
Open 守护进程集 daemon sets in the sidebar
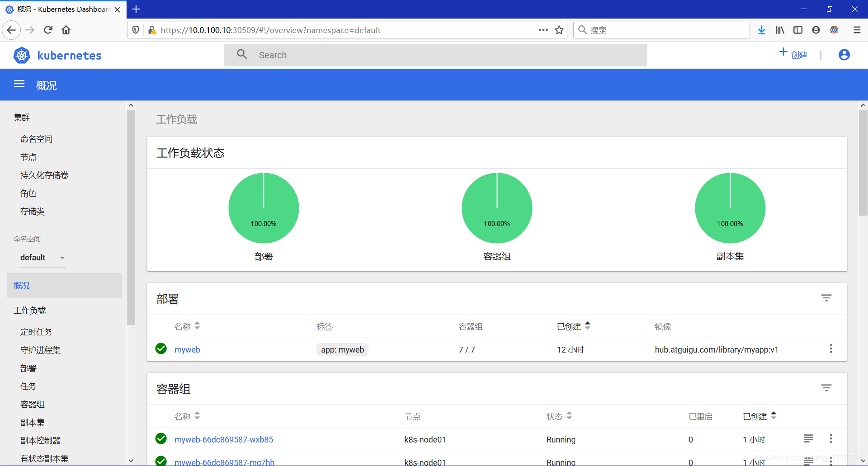coord(40,350)
